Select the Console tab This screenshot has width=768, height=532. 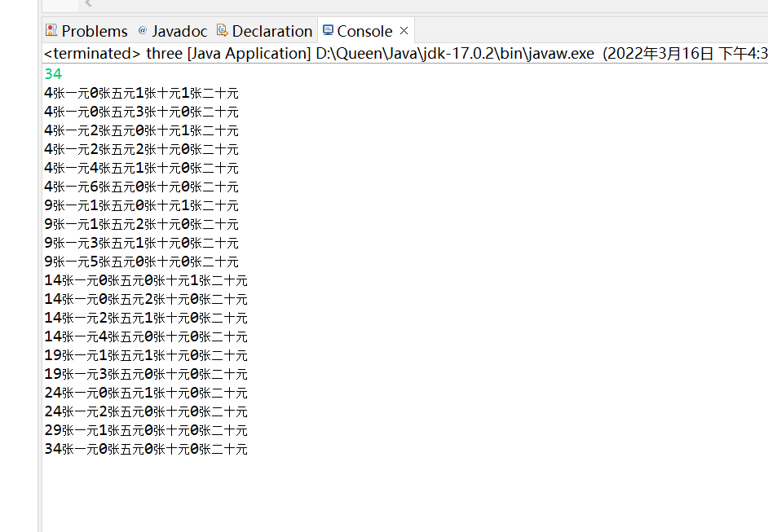click(362, 30)
